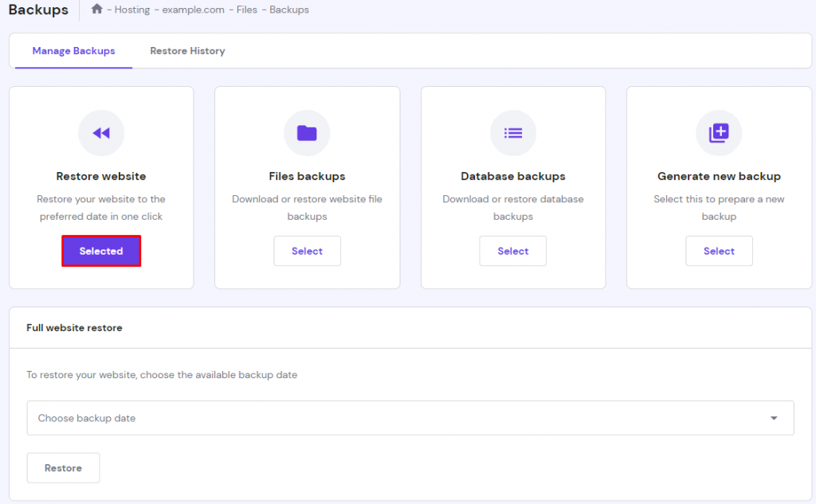Viewport: 816px width, 504px height.
Task: Click the plus icon for Generate new backup
Action: tap(719, 133)
